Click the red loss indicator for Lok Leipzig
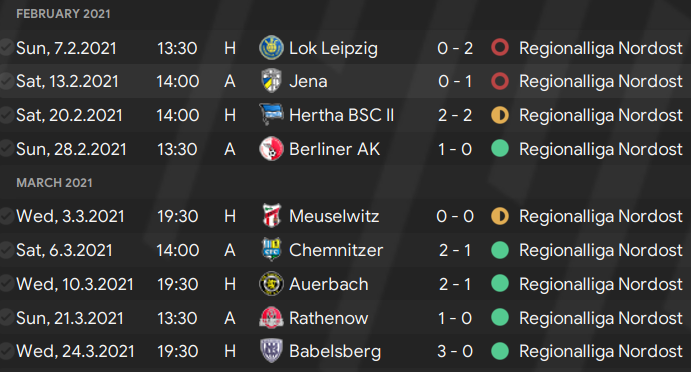The height and width of the screenshot is (372, 691). pyautogui.click(x=500, y=48)
